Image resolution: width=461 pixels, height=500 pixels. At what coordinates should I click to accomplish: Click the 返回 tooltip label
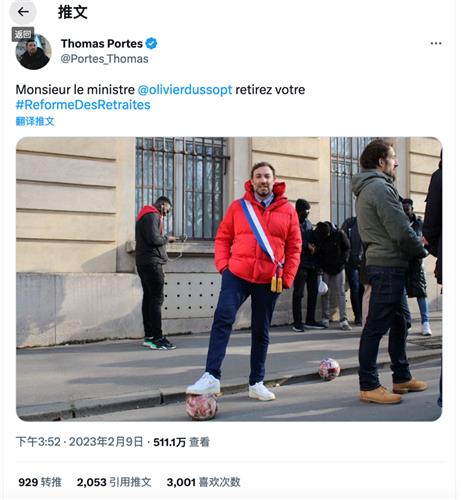(x=23, y=34)
